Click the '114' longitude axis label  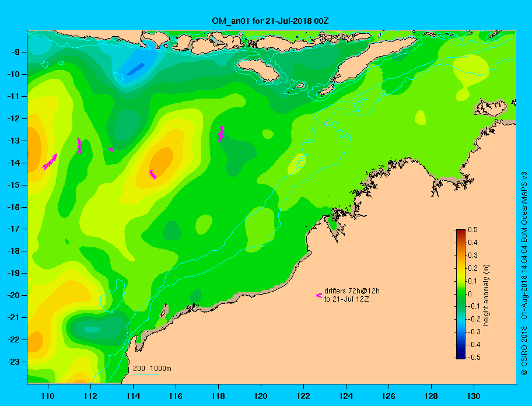(133, 396)
